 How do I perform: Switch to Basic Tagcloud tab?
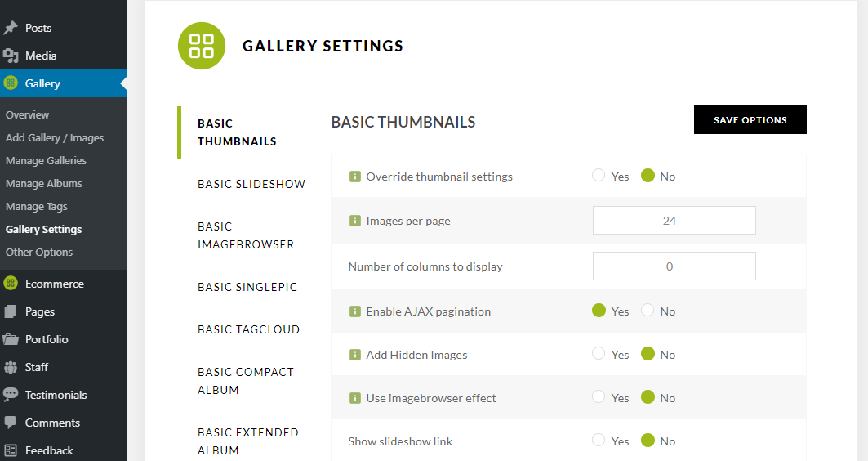(x=248, y=329)
